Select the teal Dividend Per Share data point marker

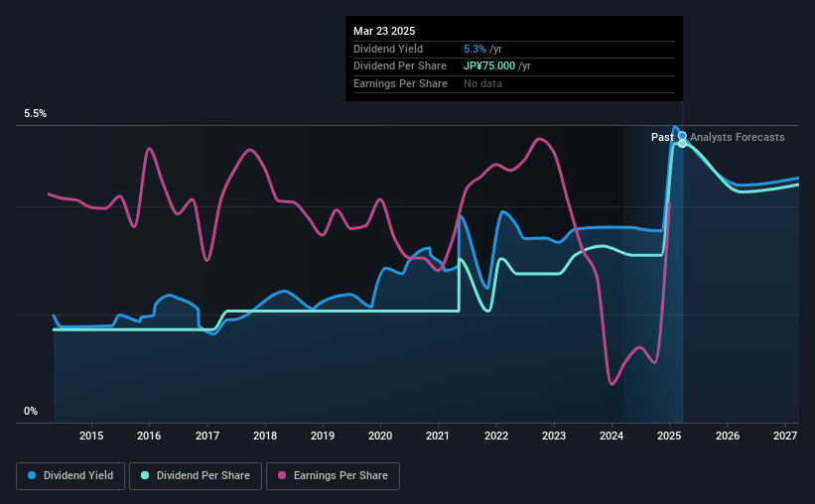pos(682,144)
